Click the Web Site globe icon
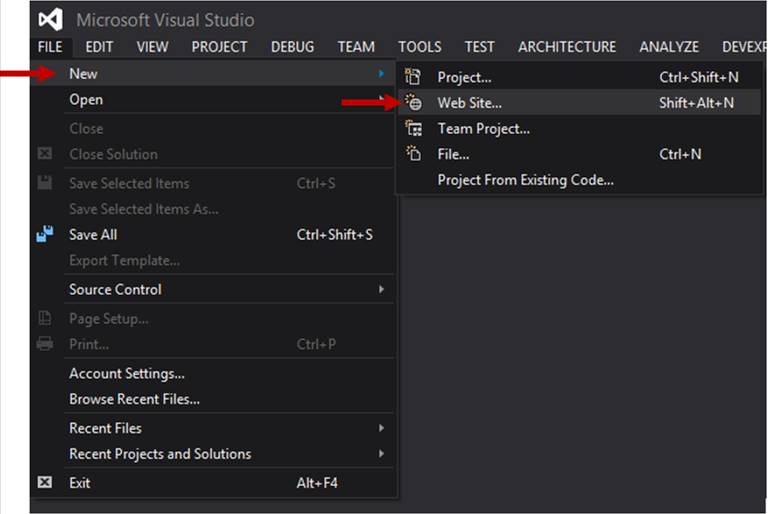The image size is (768, 514). (413, 102)
